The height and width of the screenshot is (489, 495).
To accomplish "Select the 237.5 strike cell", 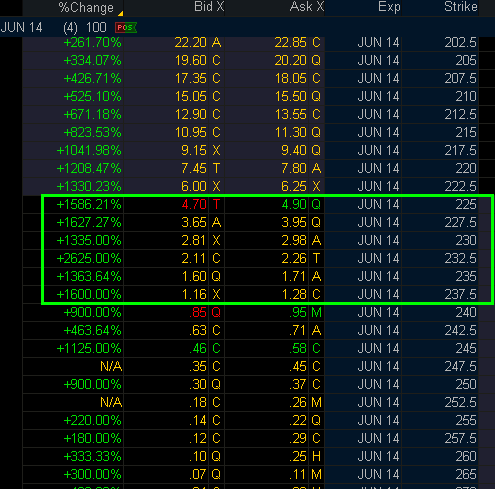I will (461, 294).
